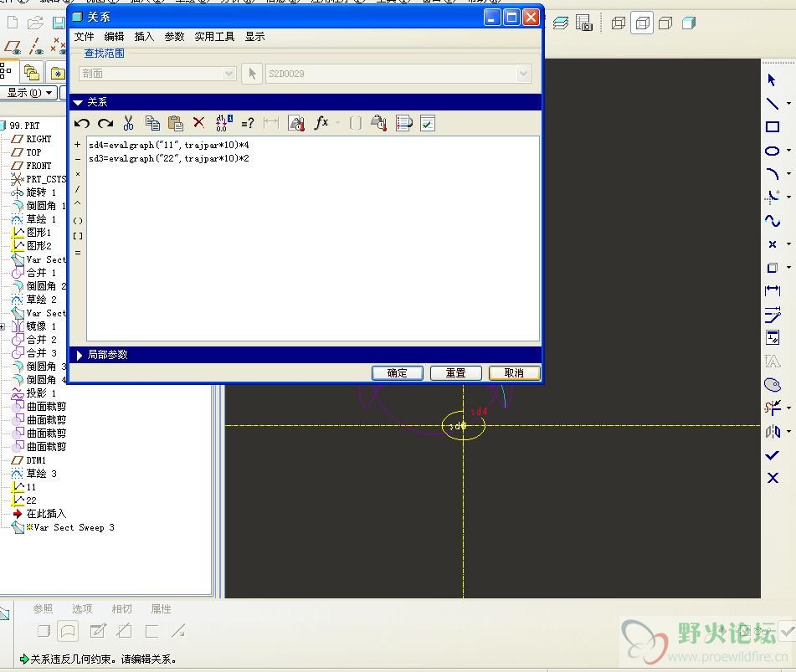Toggle sweep as surface in dashboard

68,631
